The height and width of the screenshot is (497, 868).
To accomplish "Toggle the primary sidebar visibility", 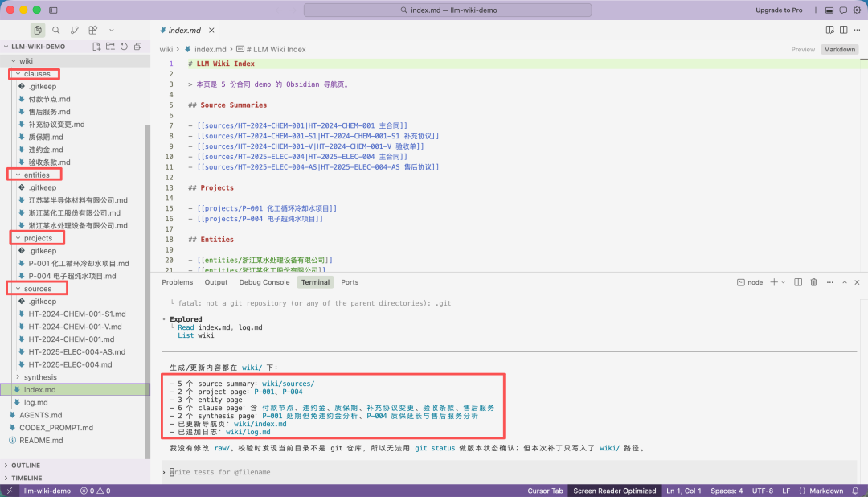I will pyautogui.click(x=53, y=10).
